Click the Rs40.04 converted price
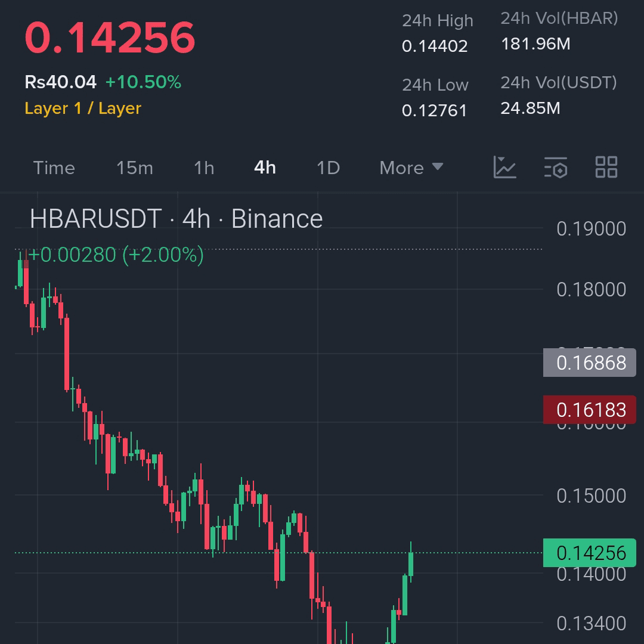Screen dimensions: 644x644 (60, 82)
